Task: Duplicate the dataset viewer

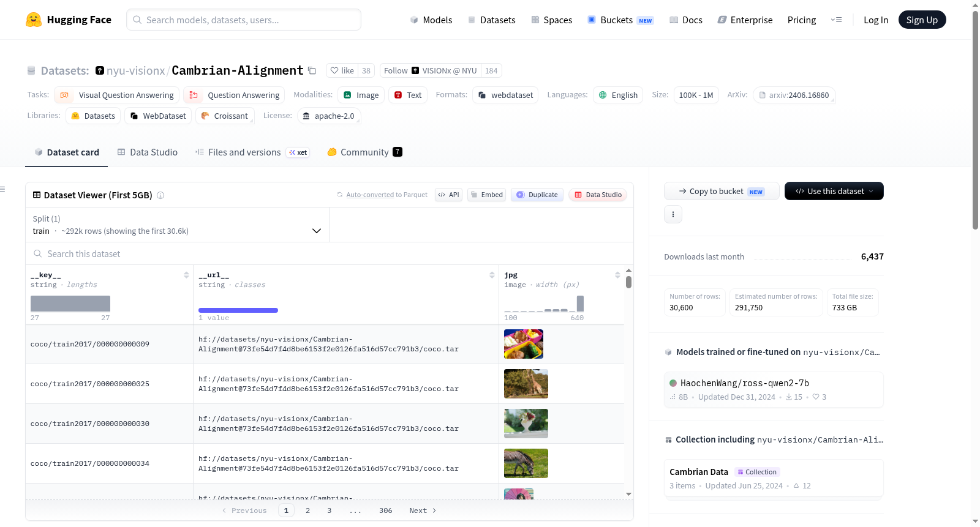Action: (537, 195)
